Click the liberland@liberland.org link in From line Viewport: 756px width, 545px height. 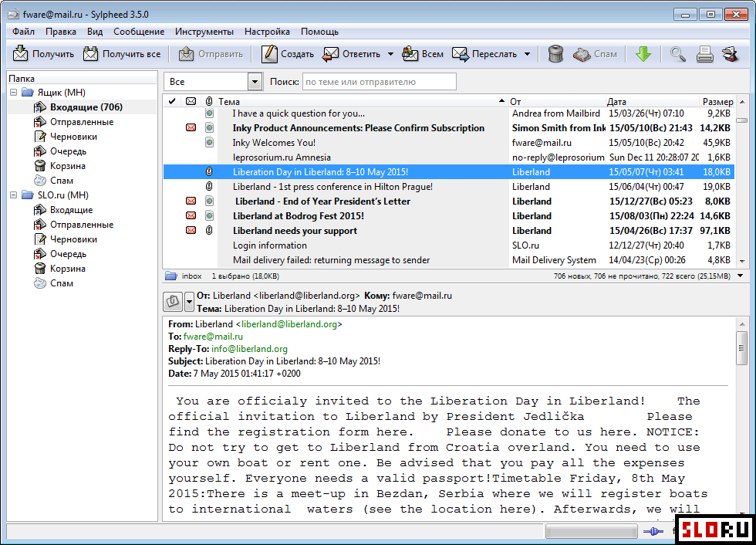coord(289,324)
